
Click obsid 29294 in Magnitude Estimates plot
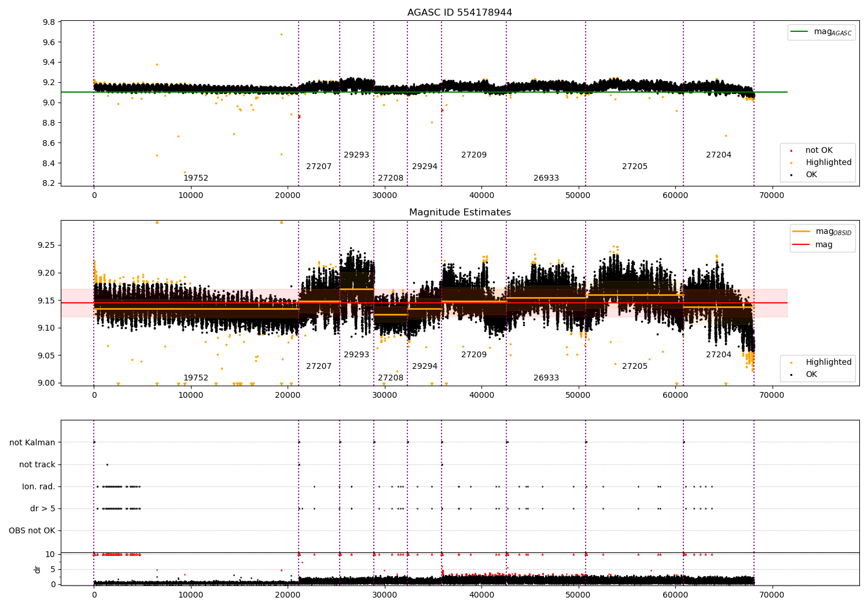[425, 367]
